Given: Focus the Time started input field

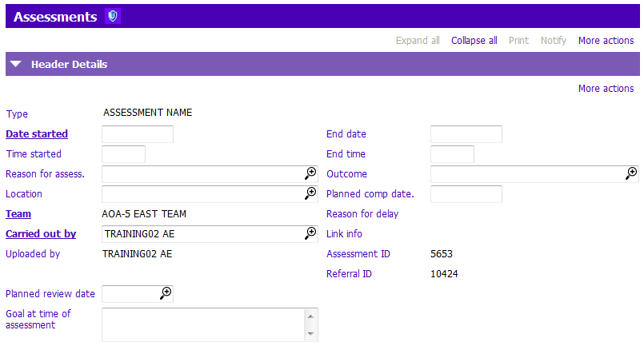Looking at the screenshot, I should coord(124,154).
